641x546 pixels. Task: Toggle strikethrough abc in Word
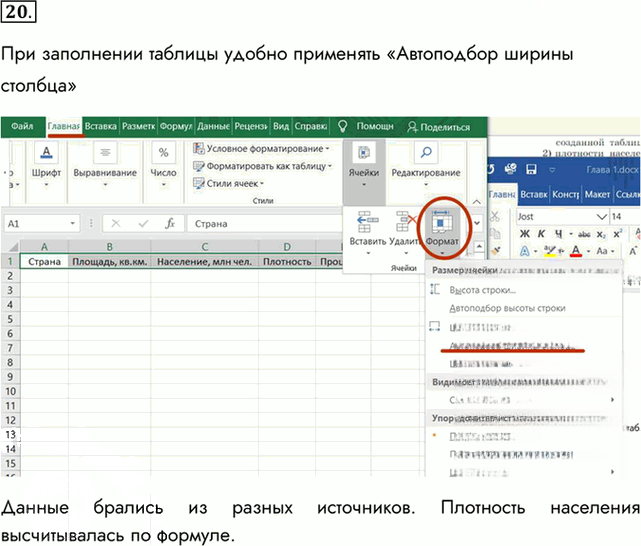tap(584, 234)
